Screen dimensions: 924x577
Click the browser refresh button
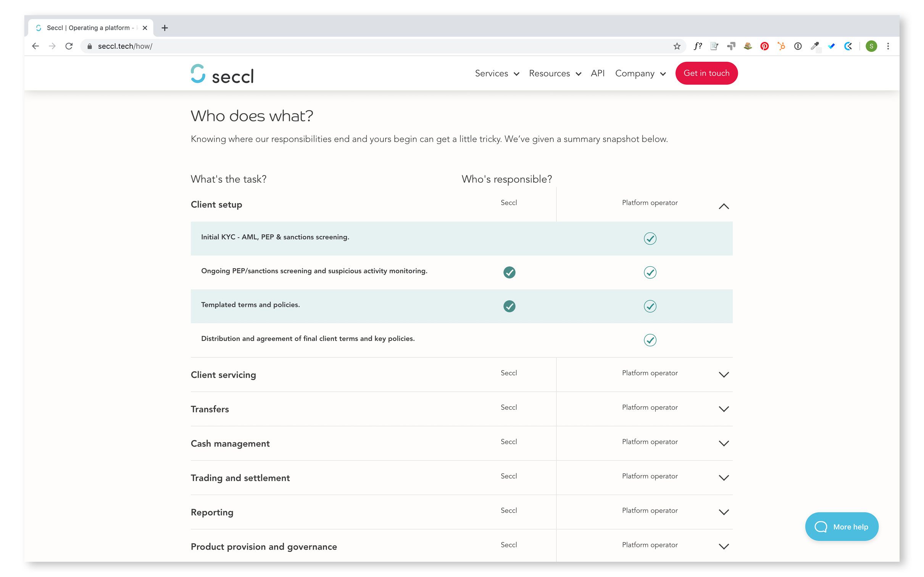pyautogui.click(x=69, y=46)
